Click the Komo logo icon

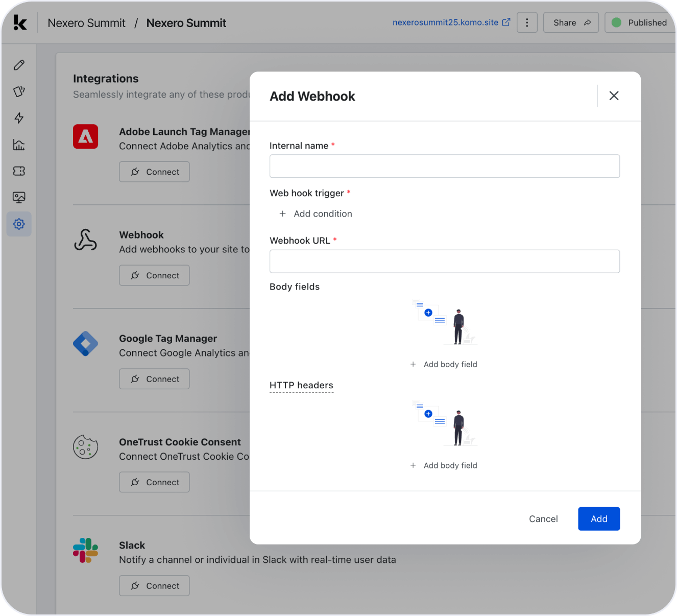pyautogui.click(x=20, y=23)
